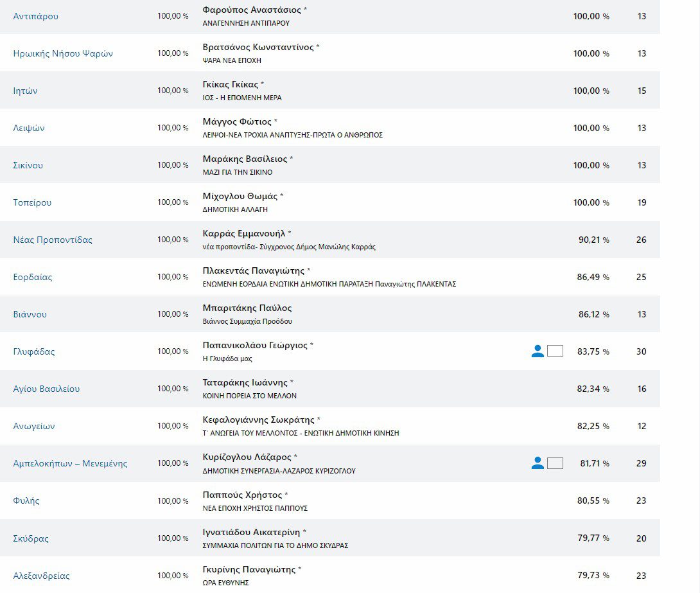The image size is (700, 593).
Task: Open Ηρωικής Νήσου Ψαρών municipality results
Action: pos(63,53)
